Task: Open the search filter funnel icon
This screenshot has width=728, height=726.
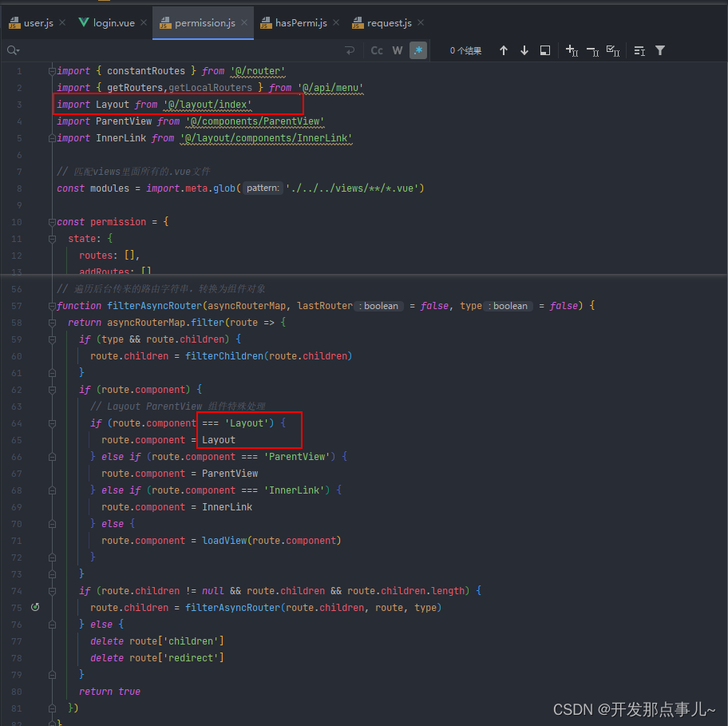Action: coord(659,50)
